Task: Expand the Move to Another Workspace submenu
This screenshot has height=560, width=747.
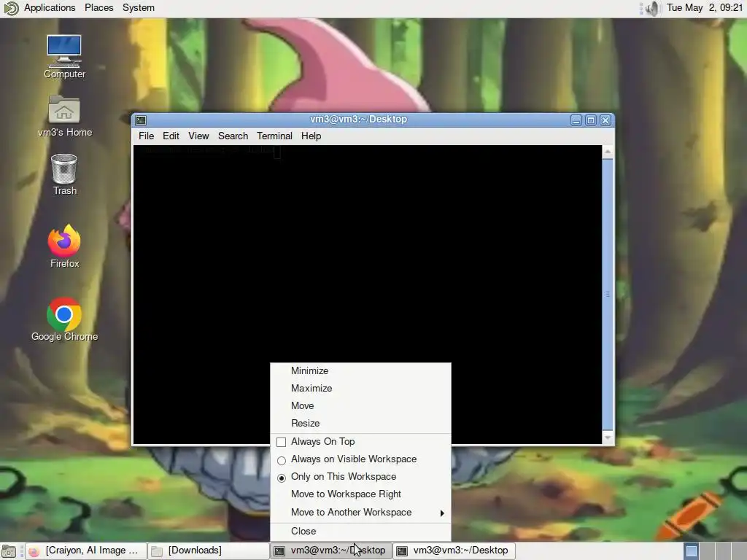Action: click(360, 513)
